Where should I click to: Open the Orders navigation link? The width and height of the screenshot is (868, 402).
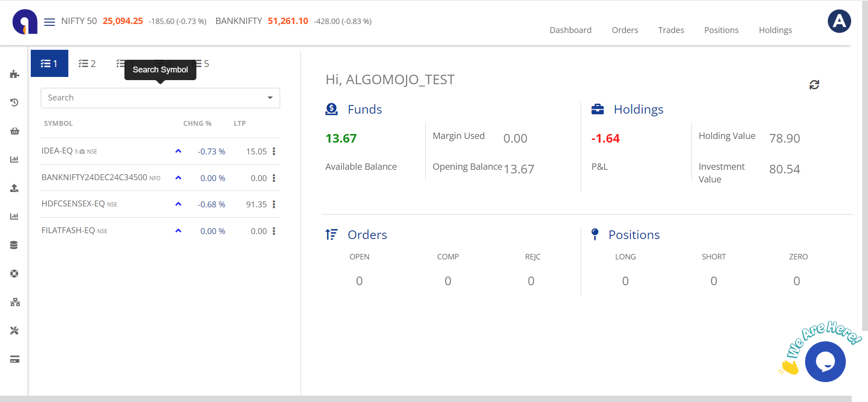click(x=625, y=30)
